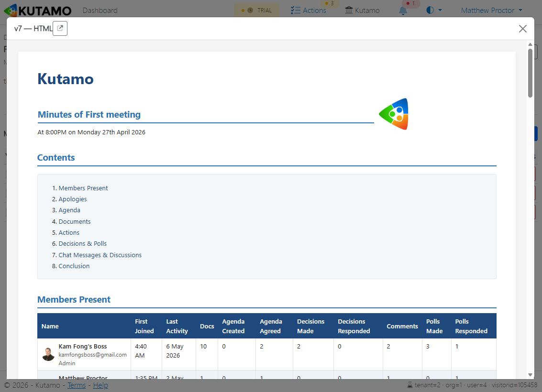Click the Contents section heading

click(56, 157)
